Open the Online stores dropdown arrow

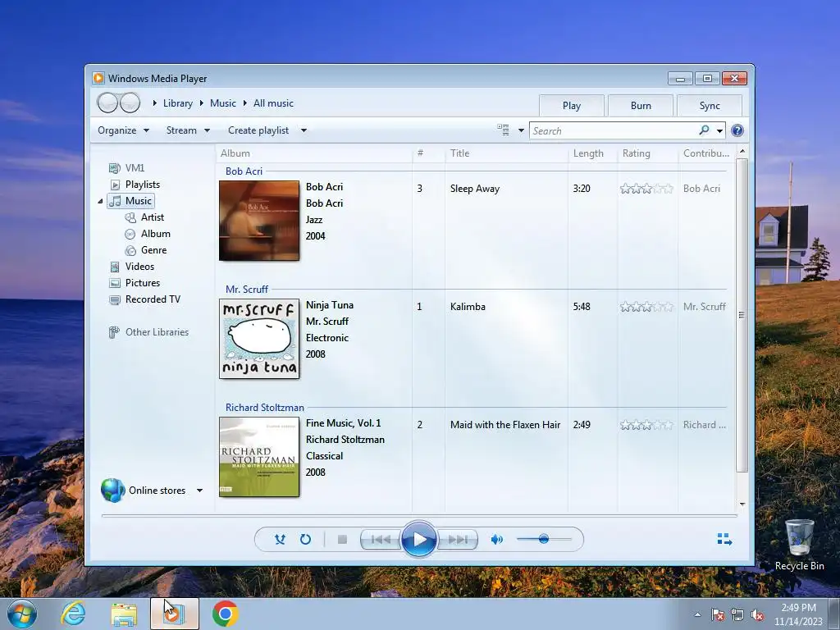200,491
